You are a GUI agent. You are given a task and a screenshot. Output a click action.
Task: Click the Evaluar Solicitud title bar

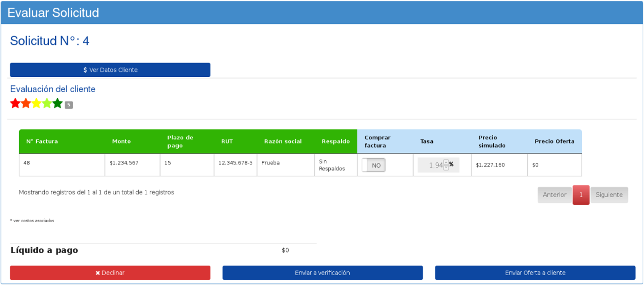(322, 13)
